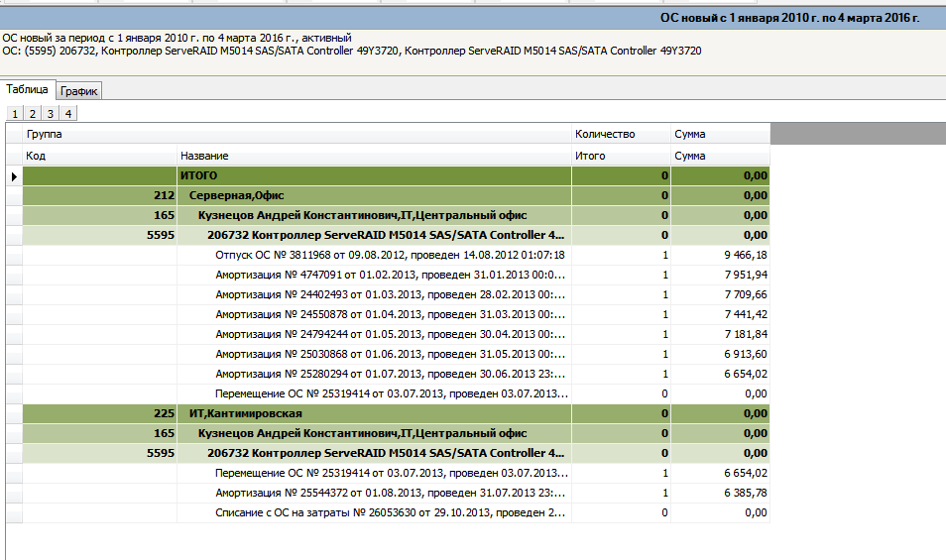Select the Серверная,Офис group row
The image size is (946, 560).
click(x=373, y=196)
